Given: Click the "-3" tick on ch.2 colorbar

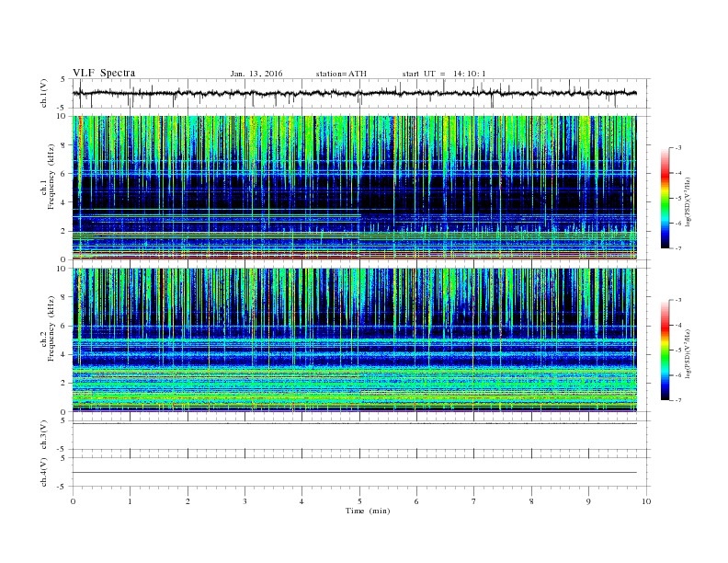Looking at the screenshot, I should pyautogui.click(x=678, y=300).
